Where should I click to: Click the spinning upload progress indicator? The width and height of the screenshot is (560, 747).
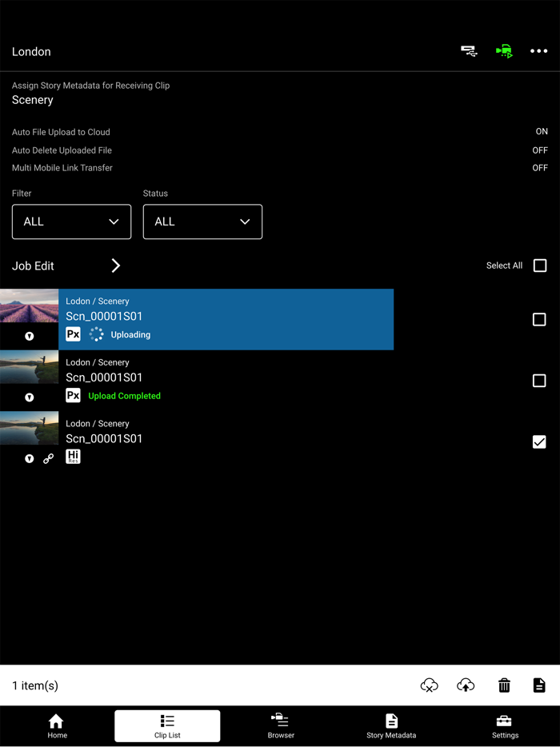point(96,334)
